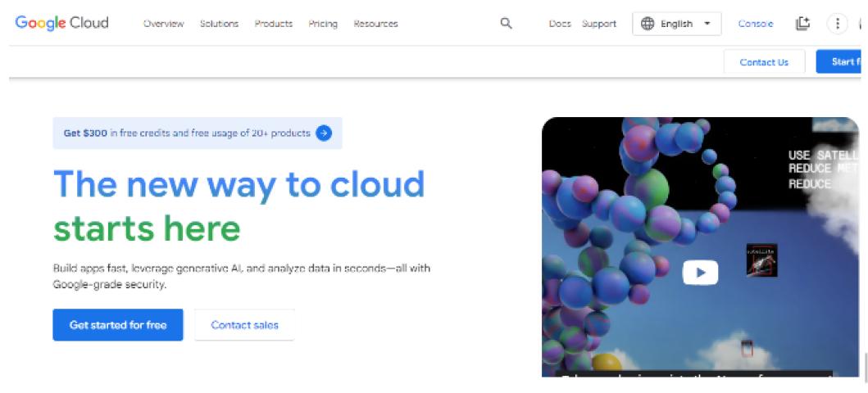
Task: Click the search magnifier icon
Action: [506, 24]
